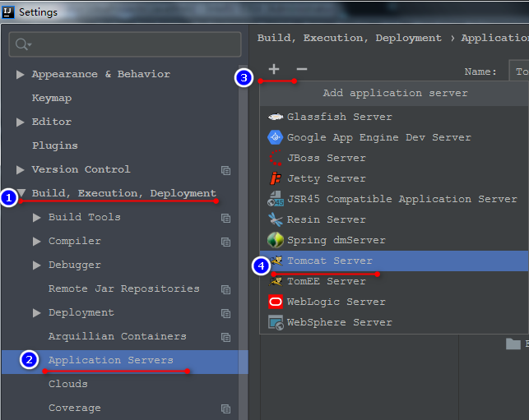Viewport: 529px width, 420px height.
Task: Select Resin Server option
Action: tap(394, 219)
